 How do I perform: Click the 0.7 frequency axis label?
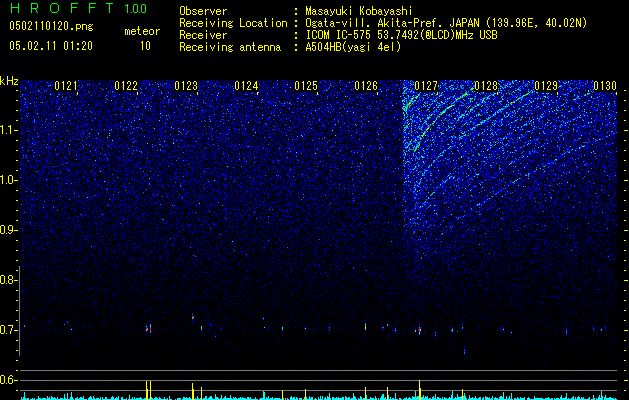(x=8, y=330)
